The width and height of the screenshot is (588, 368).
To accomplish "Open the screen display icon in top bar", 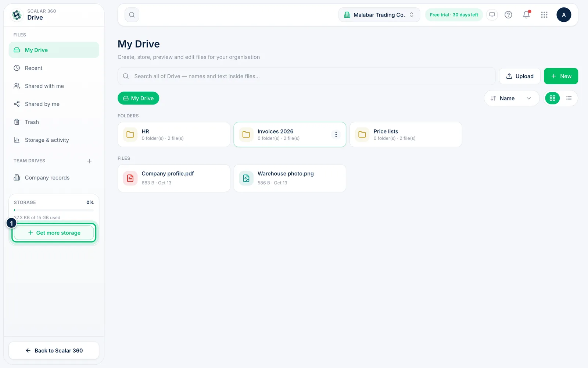I will [492, 15].
